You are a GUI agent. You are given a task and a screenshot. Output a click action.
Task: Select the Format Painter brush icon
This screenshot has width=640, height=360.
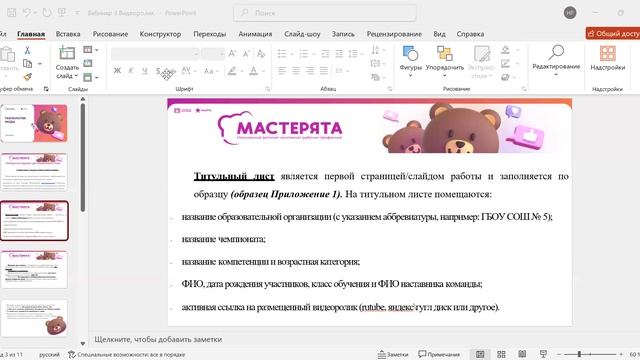coord(27,77)
